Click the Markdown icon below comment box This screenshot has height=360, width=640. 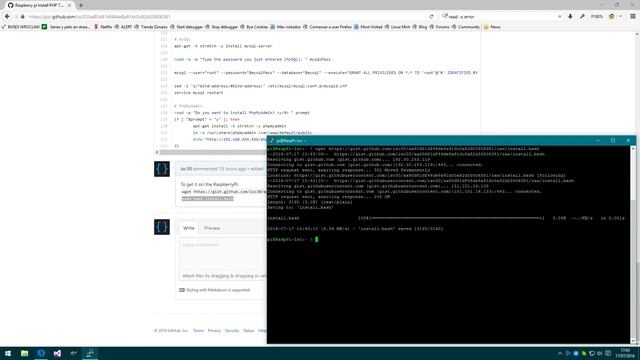(182, 290)
